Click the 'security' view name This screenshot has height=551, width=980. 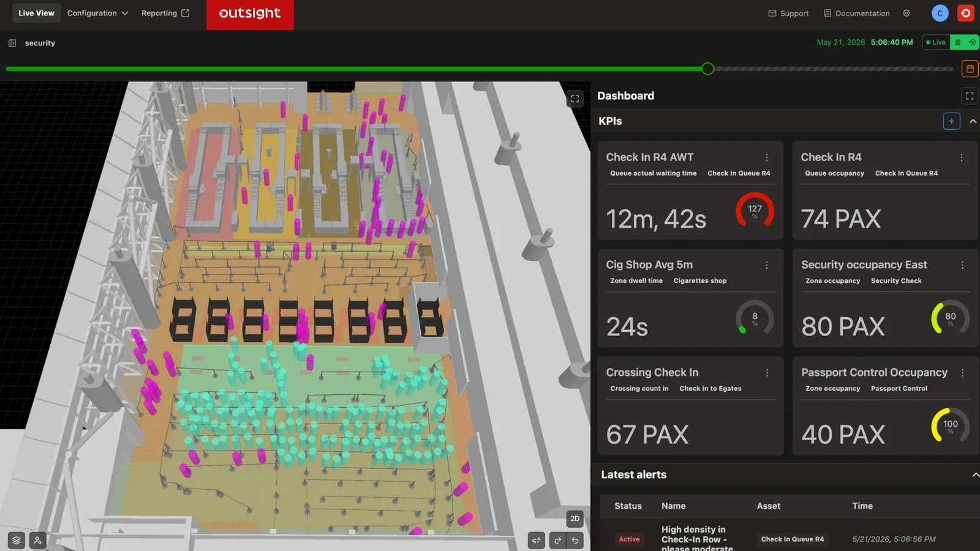click(40, 43)
